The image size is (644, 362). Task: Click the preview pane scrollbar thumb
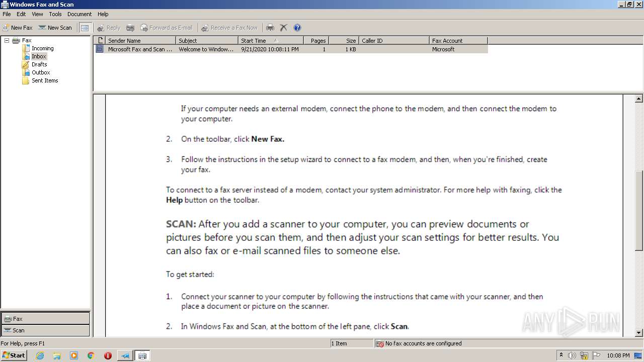[x=639, y=211]
